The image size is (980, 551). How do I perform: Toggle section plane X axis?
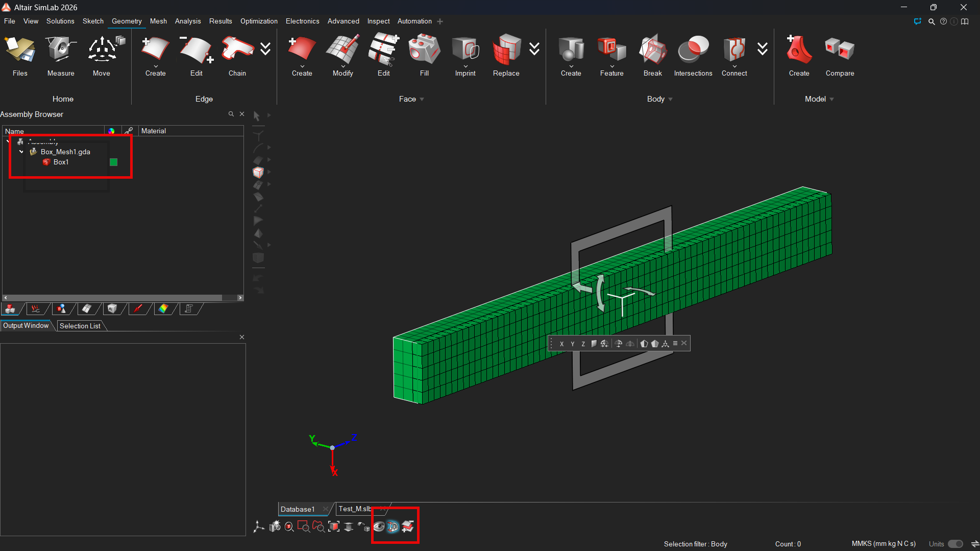(x=561, y=344)
